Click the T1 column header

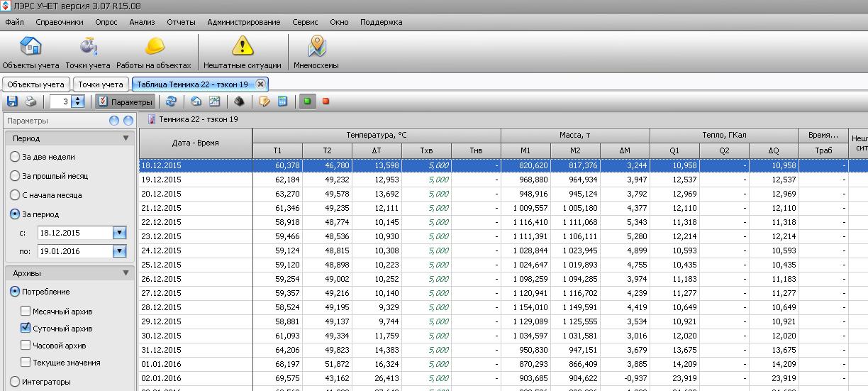(277, 150)
